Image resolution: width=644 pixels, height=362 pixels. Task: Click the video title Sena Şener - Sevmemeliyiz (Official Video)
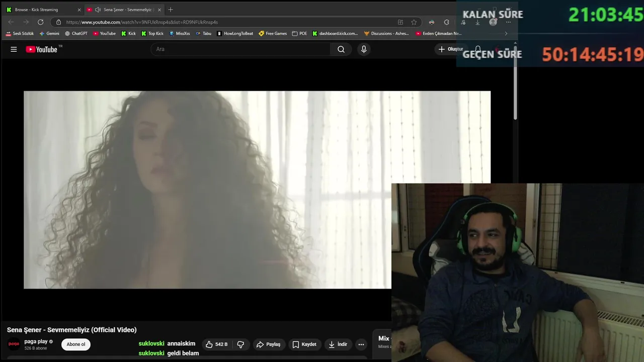[72, 330]
